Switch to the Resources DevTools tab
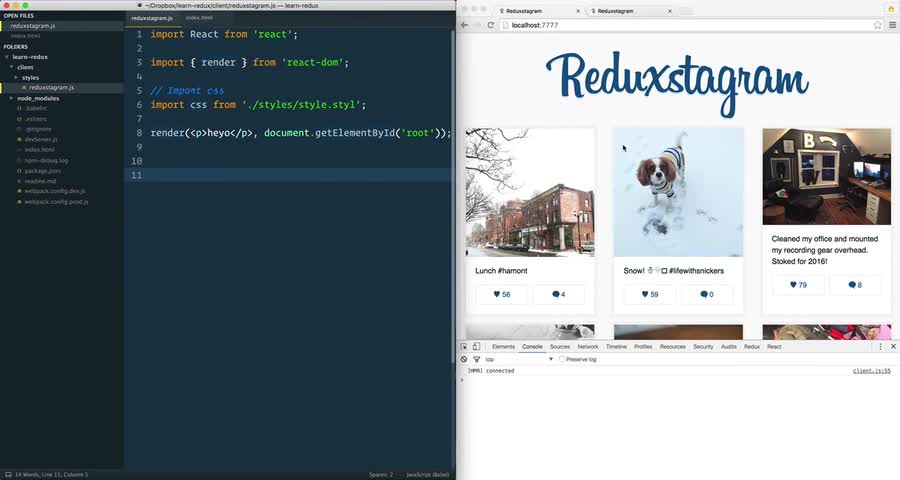This screenshot has width=900, height=480. click(x=673, y=347)
